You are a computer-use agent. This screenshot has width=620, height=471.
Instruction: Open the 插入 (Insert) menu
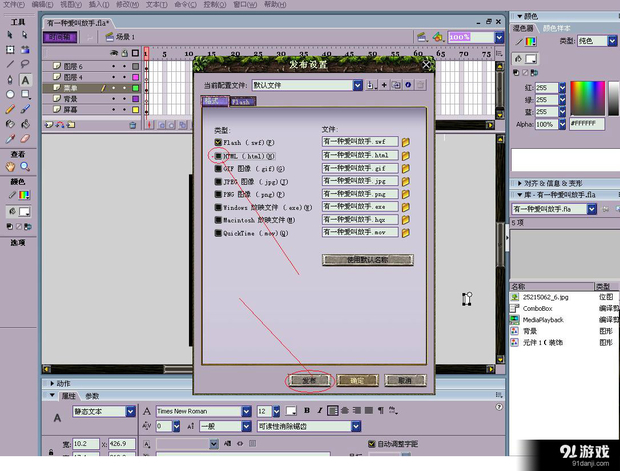pyautogui.click(x=97, y=5)
